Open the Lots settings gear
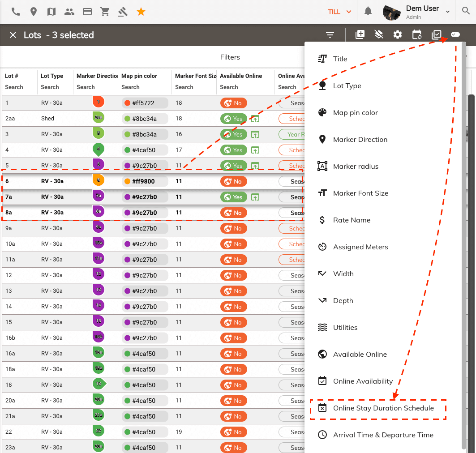476x453 pixels. coord(397,34)
